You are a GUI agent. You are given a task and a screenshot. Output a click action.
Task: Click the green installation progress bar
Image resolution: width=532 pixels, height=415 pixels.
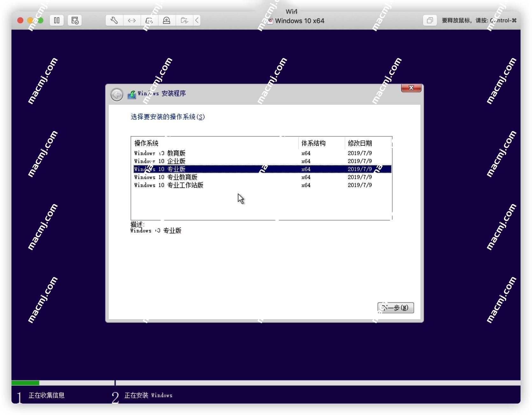(x=25, y=383)
